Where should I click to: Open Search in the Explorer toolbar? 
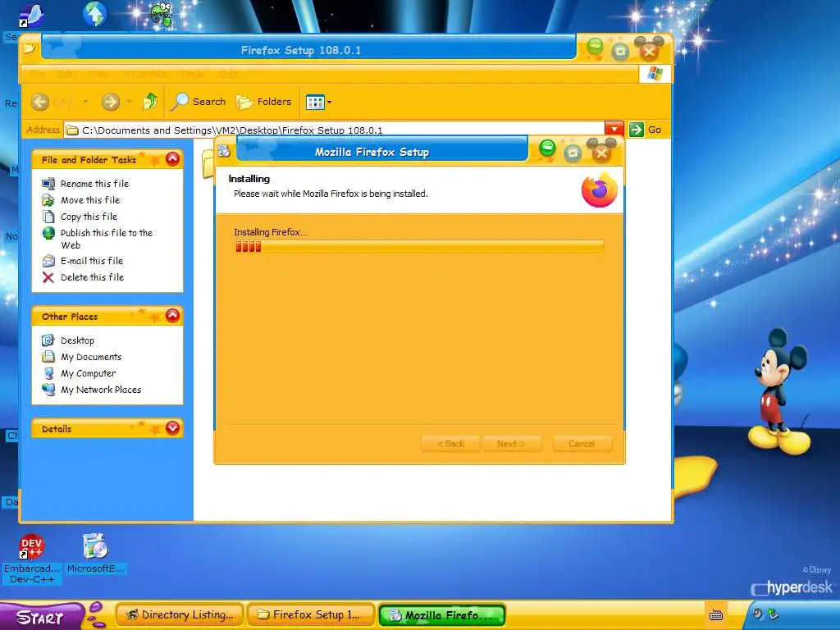199,102
